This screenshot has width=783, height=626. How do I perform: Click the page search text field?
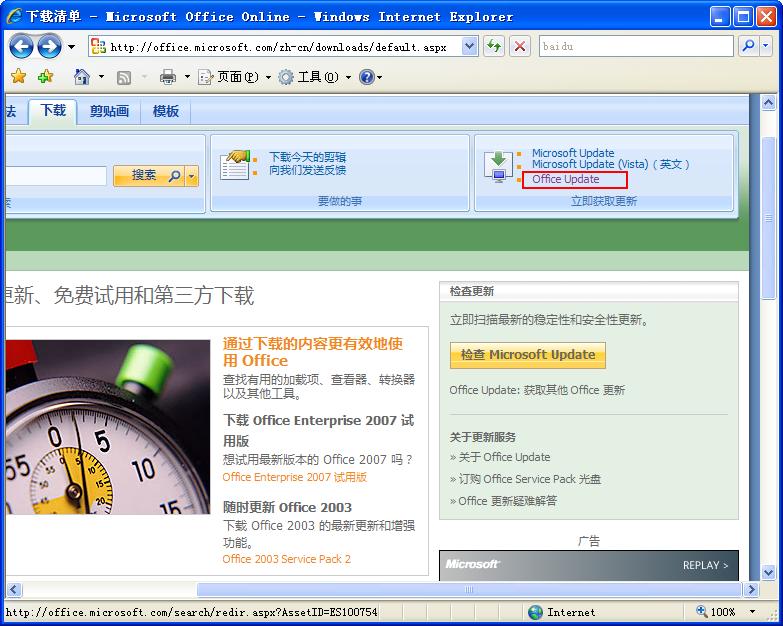pyautogui.click(x=56, y=176)
